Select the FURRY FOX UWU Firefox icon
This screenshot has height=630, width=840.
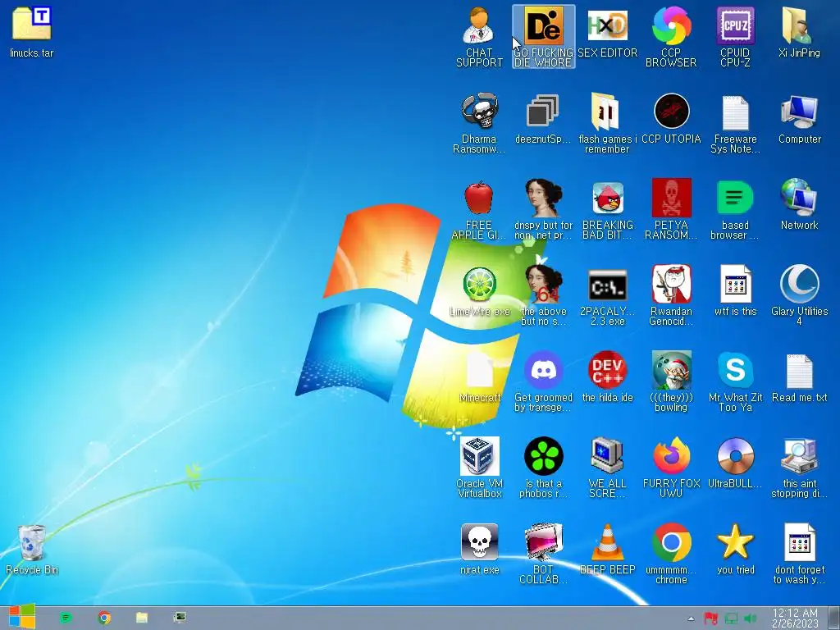point(671,456)
